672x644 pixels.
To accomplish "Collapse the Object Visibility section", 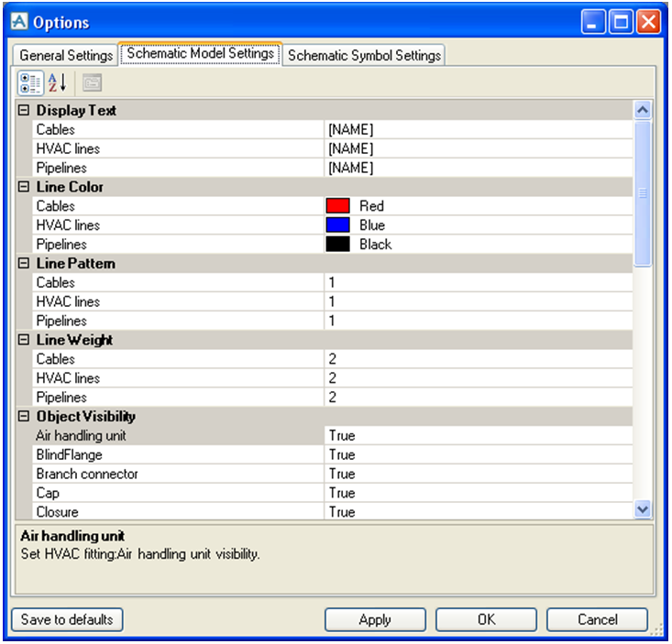I will point(25,417).
